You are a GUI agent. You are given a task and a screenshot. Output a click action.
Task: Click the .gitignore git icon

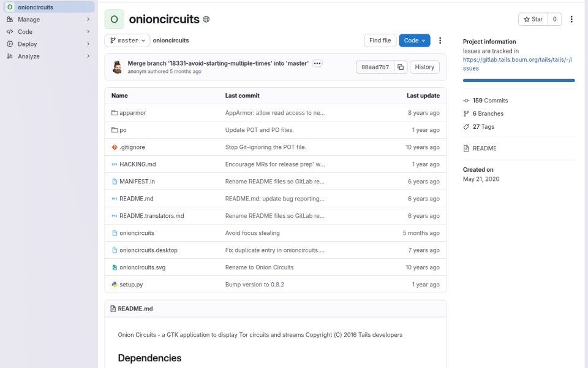[x=115, y=147]
